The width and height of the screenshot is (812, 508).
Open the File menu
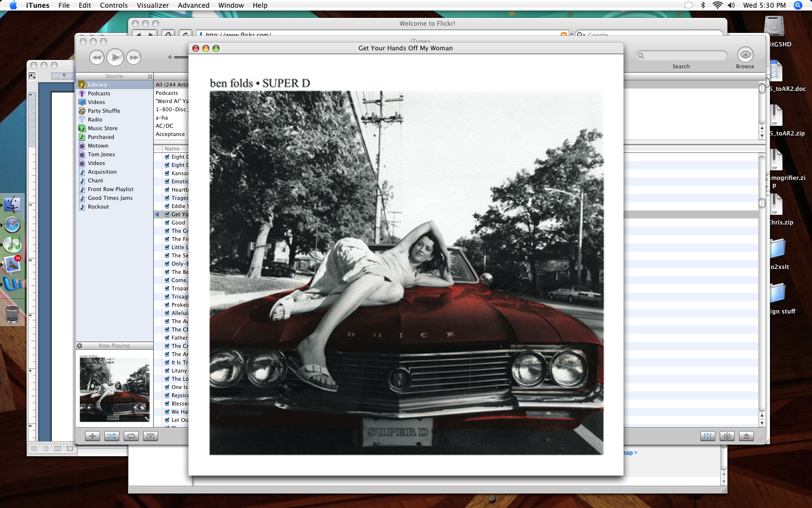click(x=64, y=5)
